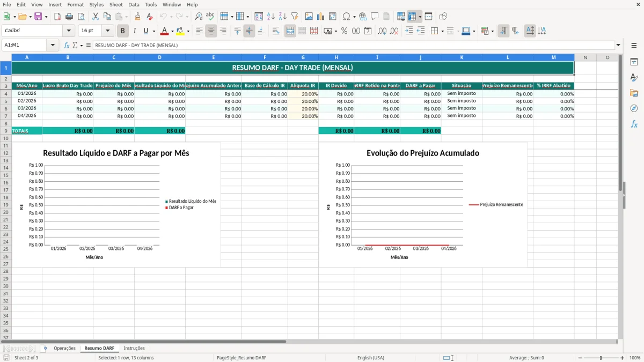The image size is (644, 362).
Task: Toggle Bold formatting
Action: point(123,31)
